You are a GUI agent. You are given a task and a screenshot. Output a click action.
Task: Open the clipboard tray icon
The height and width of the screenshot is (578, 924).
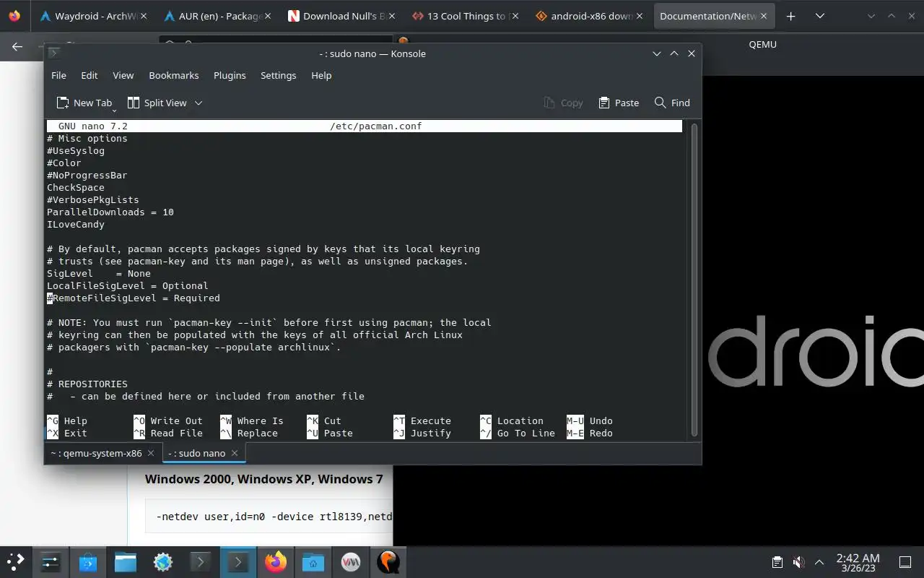(x=777, y=562)
